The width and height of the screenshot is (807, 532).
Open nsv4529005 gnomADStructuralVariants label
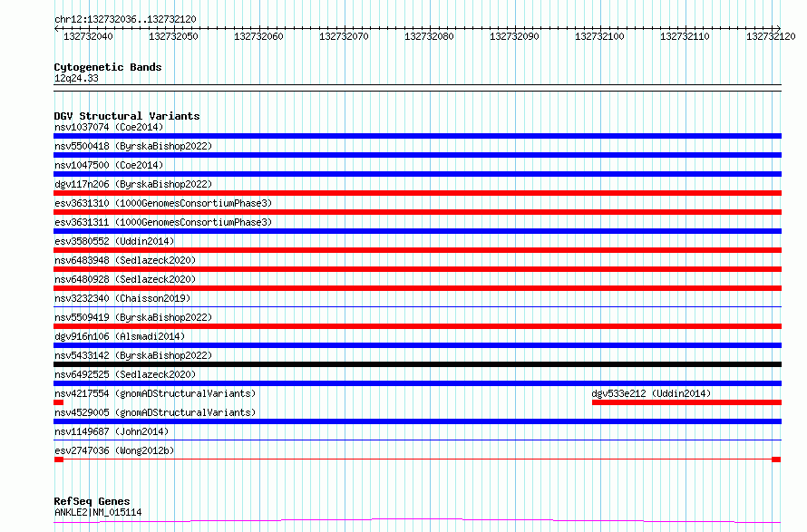(155, 412)
